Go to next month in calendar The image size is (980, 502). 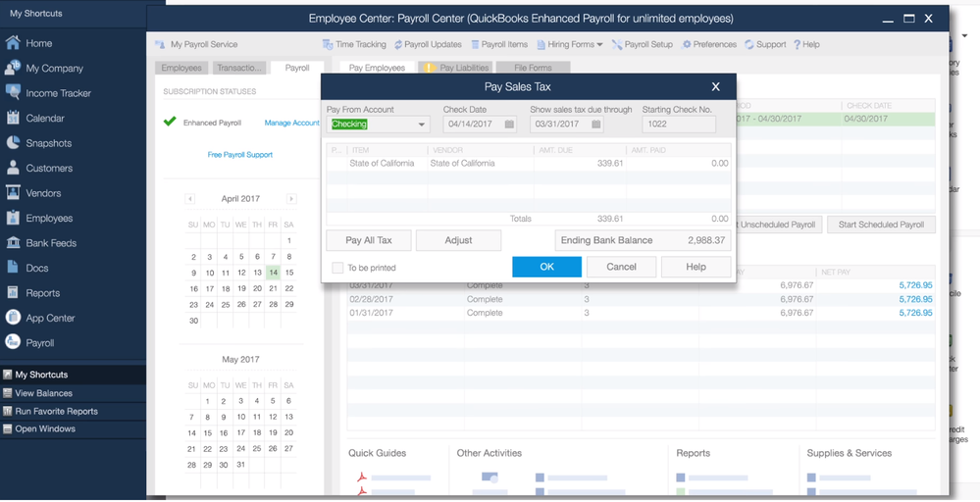291,199
